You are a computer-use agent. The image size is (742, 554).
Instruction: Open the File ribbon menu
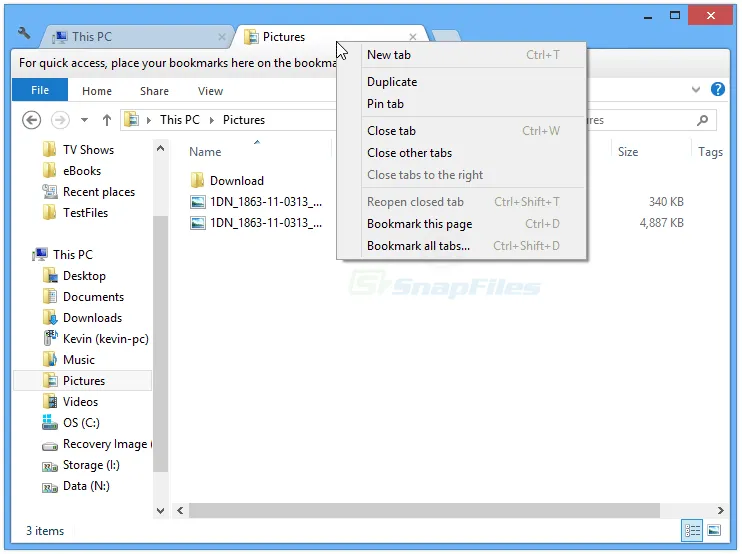(x=40, y=90)
